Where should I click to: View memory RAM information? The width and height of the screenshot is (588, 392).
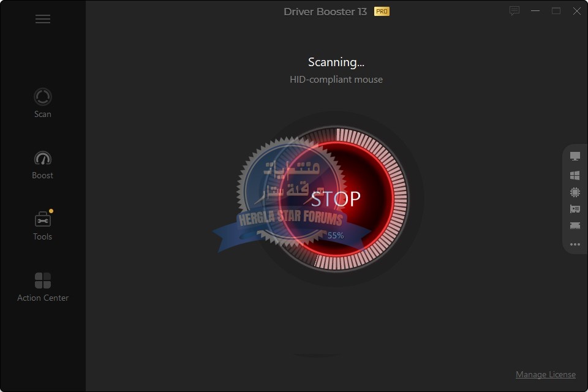(x=575, y=226)
